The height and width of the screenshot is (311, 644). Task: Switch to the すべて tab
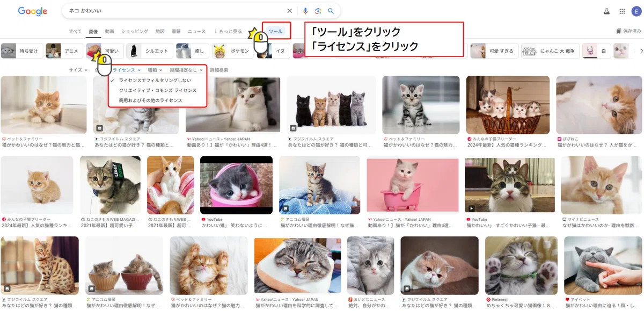pyautogui.click(x=75, y=32)
